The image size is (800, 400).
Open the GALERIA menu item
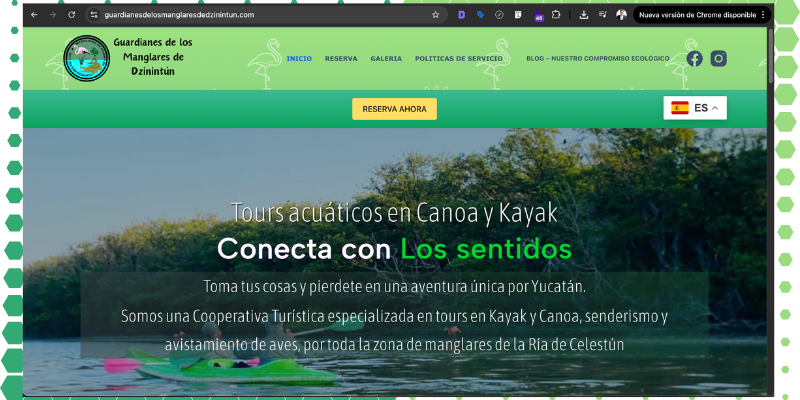pos(386,58)
